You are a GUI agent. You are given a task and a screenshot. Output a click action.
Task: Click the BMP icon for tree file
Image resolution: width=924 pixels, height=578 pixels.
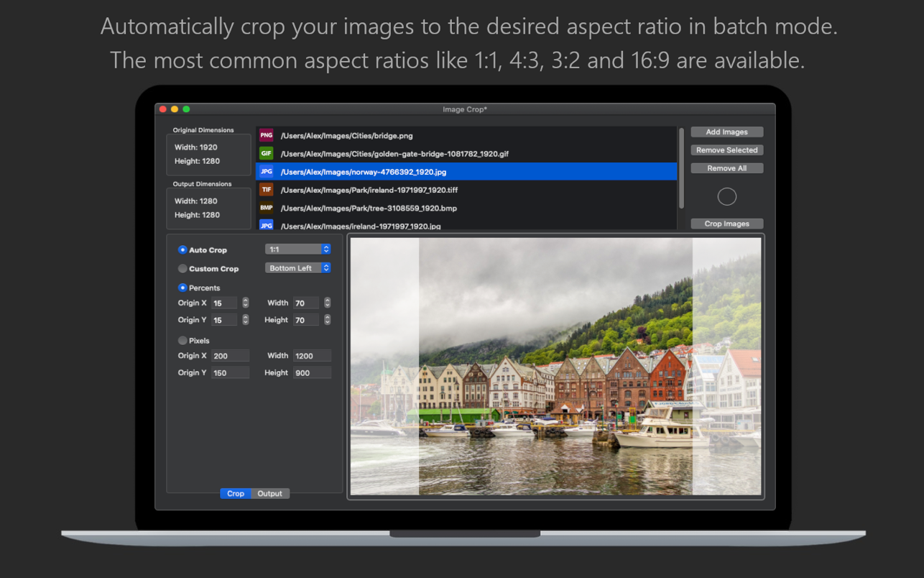(x=266, y=208)
